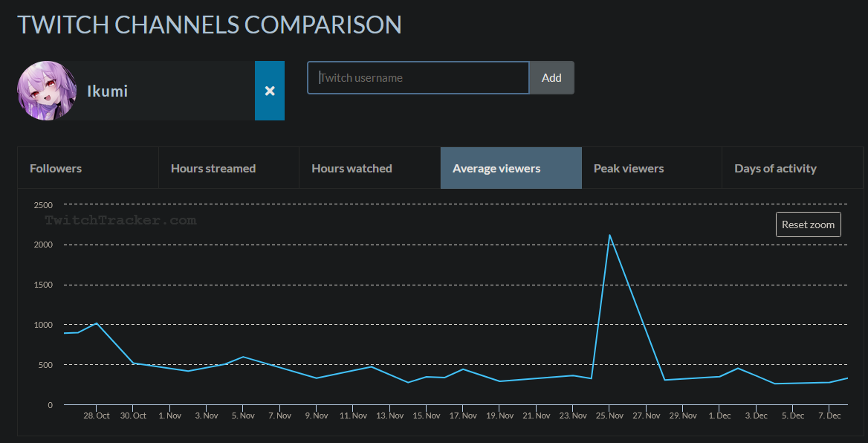This screenshot has width=868, height=443.
Task: Click the 25. Nov x-axis label
Action: coord(609,415)
